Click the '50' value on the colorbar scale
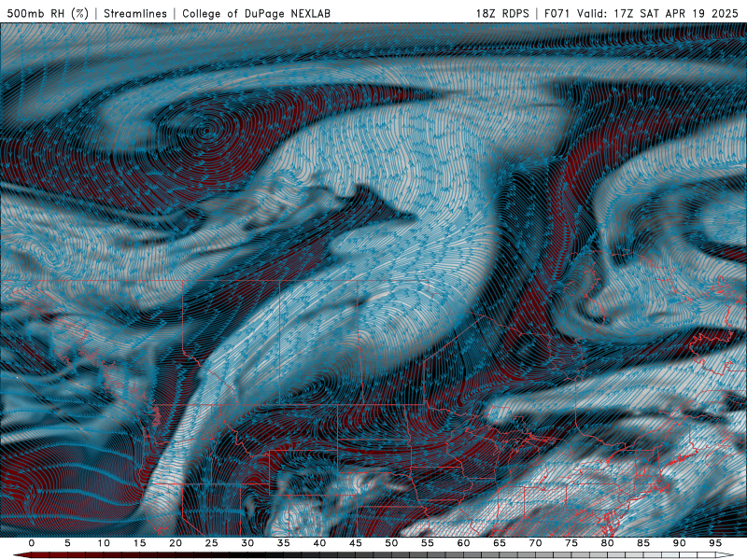Screen dimensions: 747x560 point(391,543)
